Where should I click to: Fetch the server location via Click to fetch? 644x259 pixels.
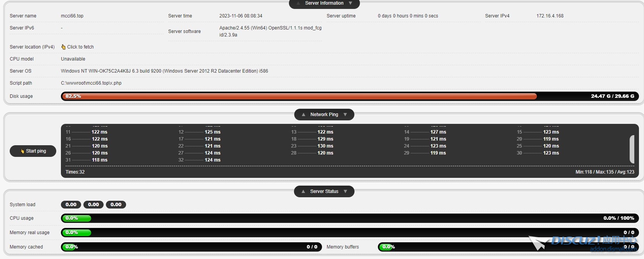[x=80, y=47]
